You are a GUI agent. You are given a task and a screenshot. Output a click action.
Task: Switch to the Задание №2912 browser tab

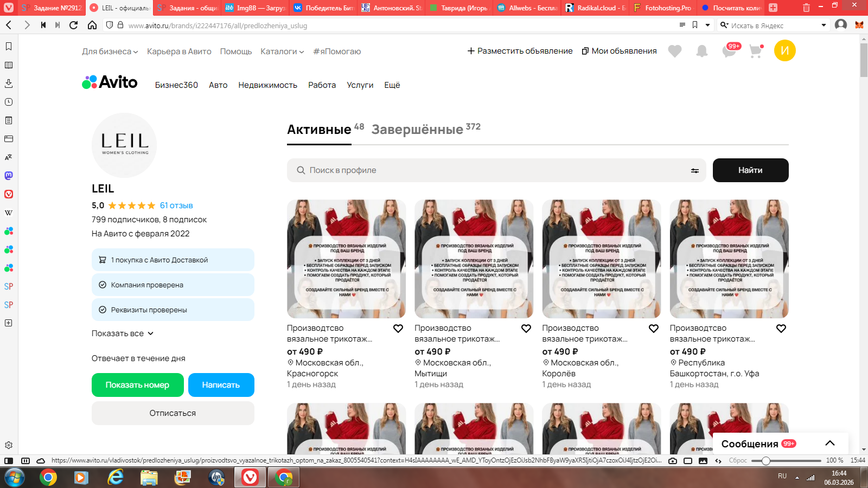point(52,8)
